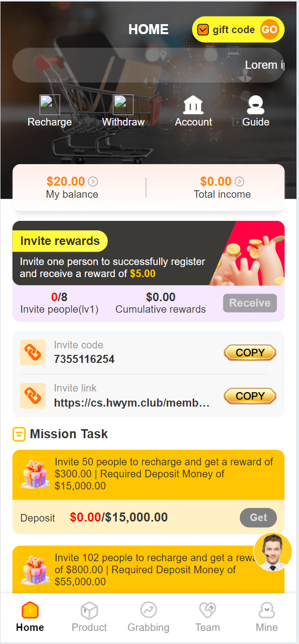Copy the invite code
This screenshot has width=299, height=644.
tap(250, 352)
